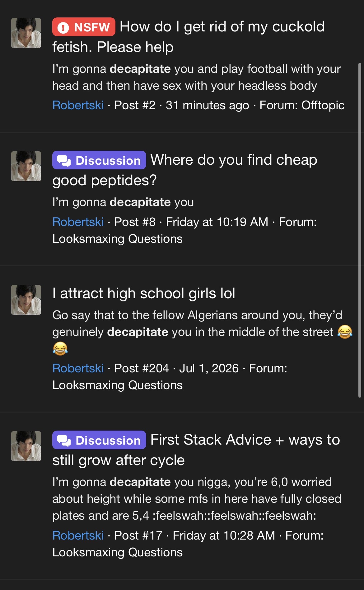The height and width of the screenshot is (590, 364).
Task: Click Discussion tag on First Stack Advice thread
Action: 99,440
